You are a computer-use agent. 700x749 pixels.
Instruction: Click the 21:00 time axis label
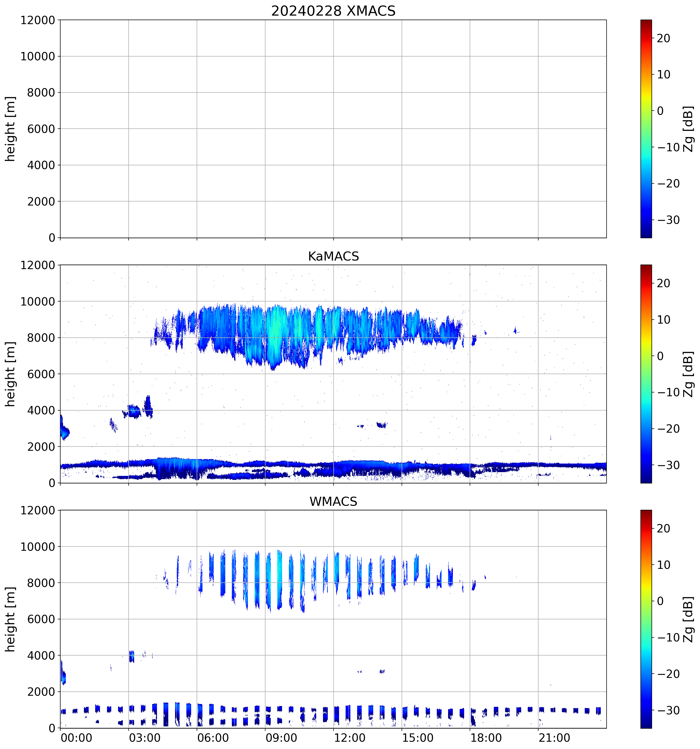(554, 738)
